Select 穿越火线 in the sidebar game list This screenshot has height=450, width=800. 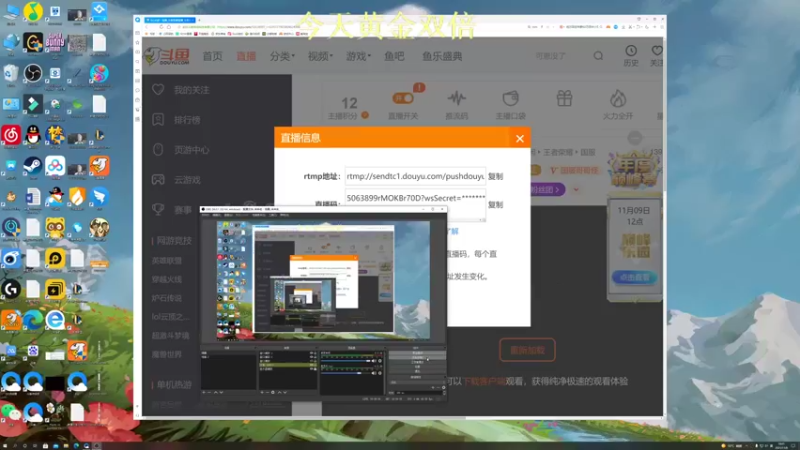(166, 280)
